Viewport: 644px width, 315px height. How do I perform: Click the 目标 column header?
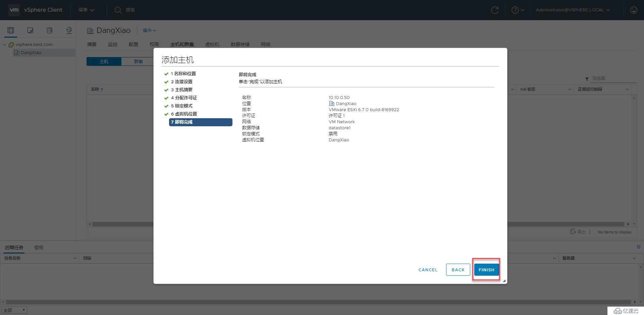[87, 258]
